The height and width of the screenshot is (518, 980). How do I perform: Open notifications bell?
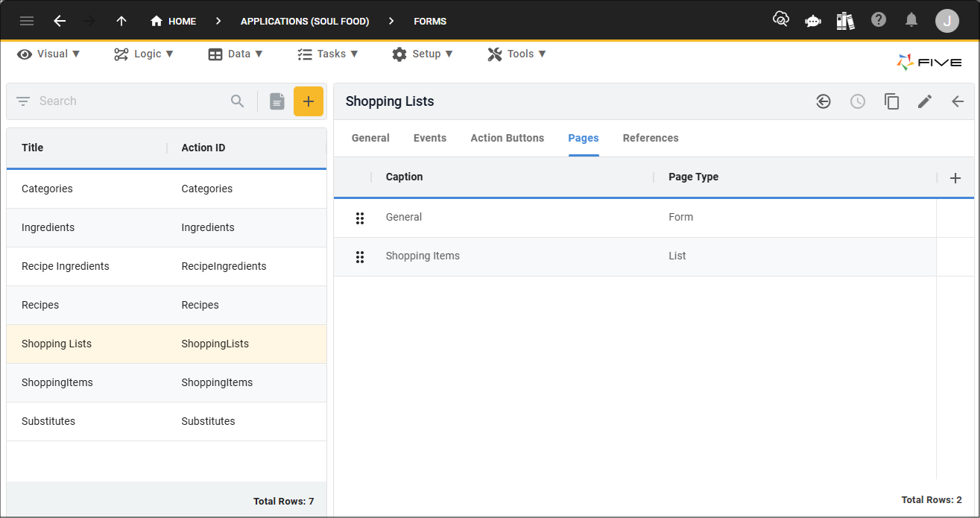[x=911, y=20]
